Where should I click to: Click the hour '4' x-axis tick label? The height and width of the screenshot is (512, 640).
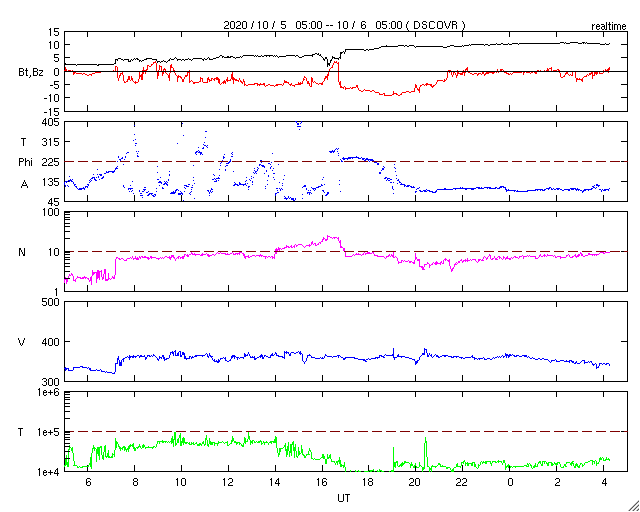point(604,482)
